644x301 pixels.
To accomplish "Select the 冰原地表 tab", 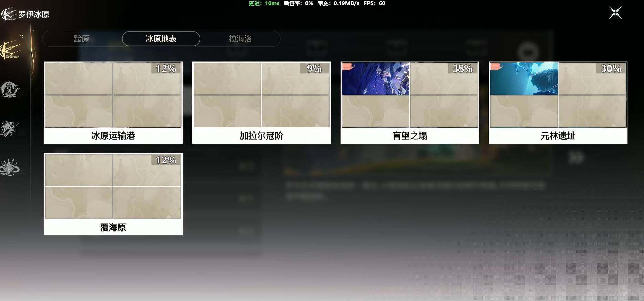I will point(161,39).
